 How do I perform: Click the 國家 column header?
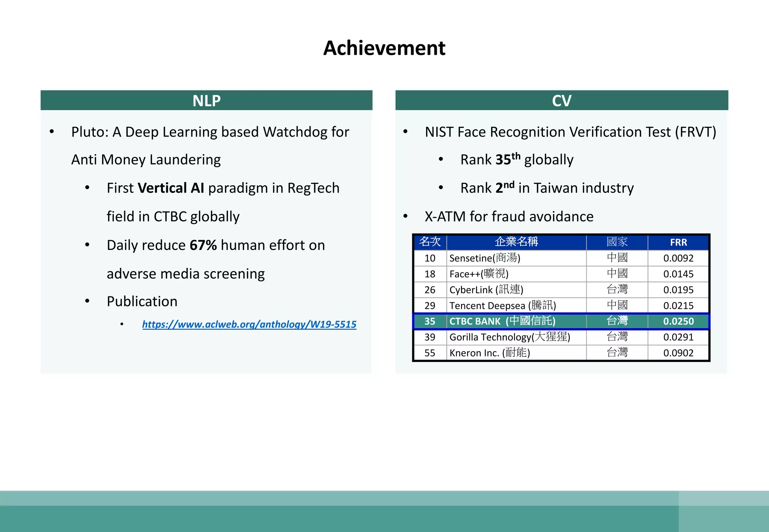click(617, 242)
